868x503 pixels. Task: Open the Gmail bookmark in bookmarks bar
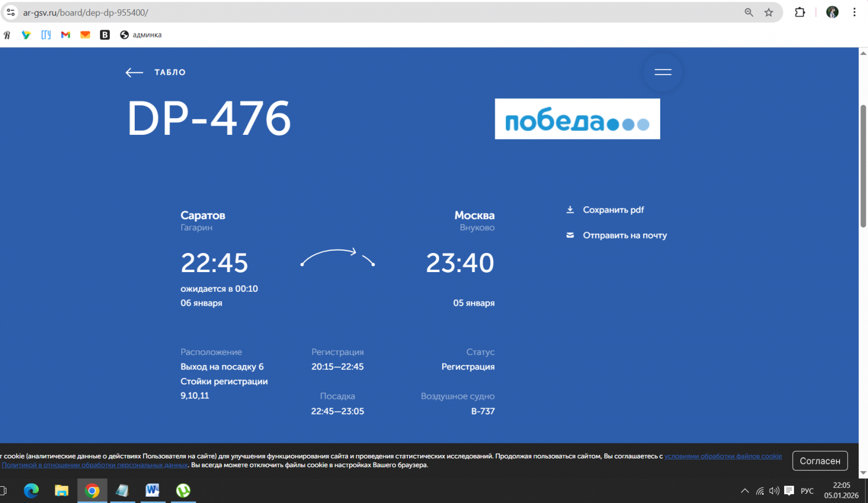65,35
